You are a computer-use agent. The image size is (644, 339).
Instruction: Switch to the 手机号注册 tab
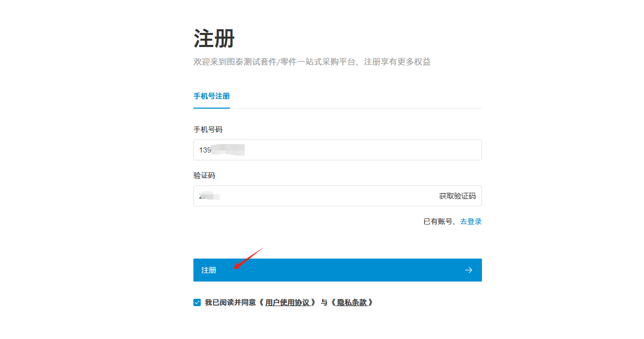pos(212,96)
